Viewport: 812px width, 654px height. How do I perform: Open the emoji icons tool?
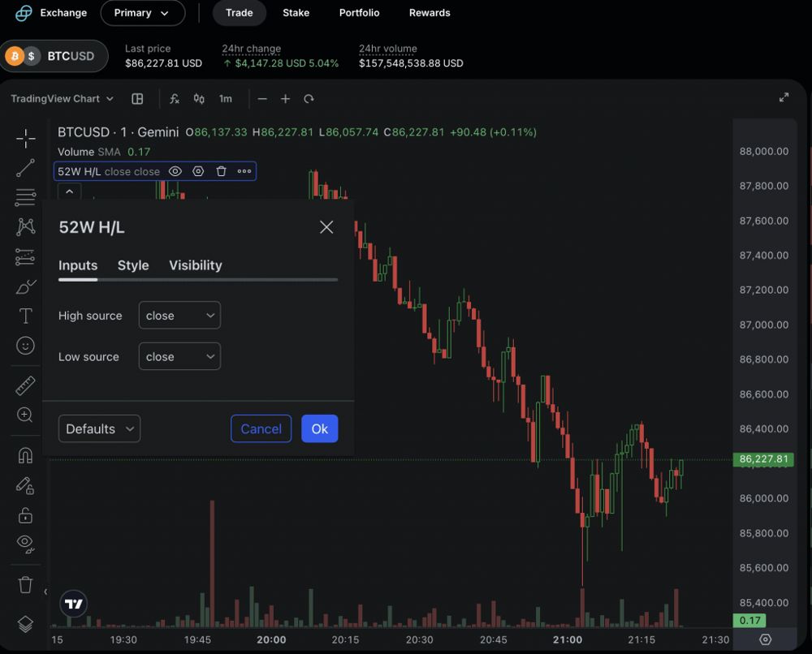coord(25,346)
